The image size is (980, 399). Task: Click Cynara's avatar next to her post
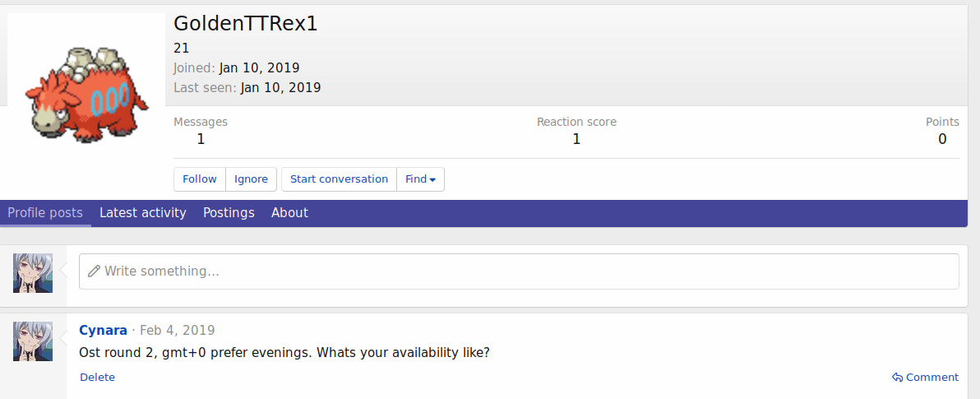tap(33, 341)
